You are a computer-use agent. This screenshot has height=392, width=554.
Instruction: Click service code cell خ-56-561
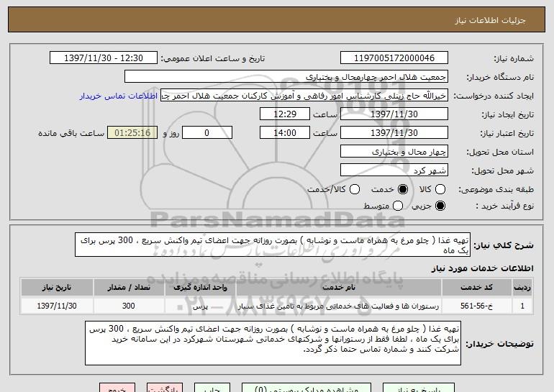tap(476, 306)
